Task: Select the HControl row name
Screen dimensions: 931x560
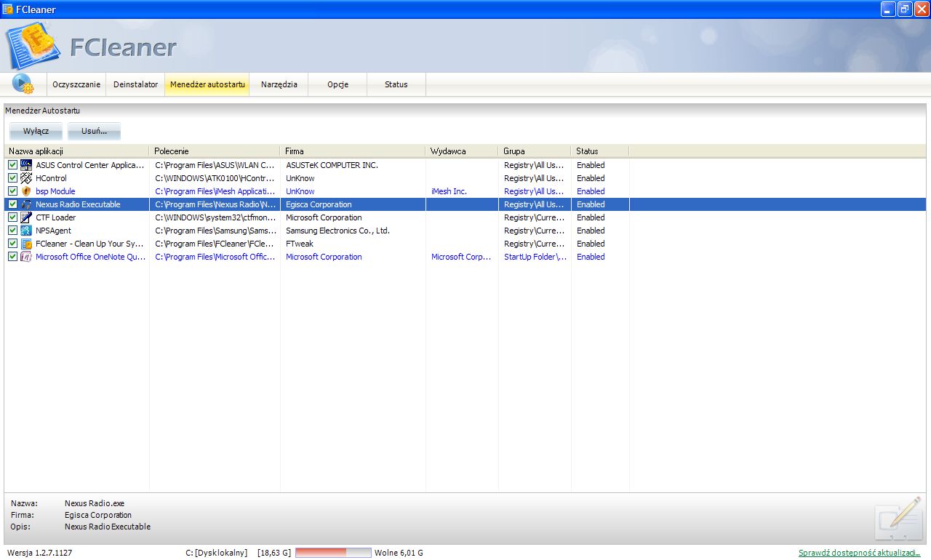Action: pos(51,178)
